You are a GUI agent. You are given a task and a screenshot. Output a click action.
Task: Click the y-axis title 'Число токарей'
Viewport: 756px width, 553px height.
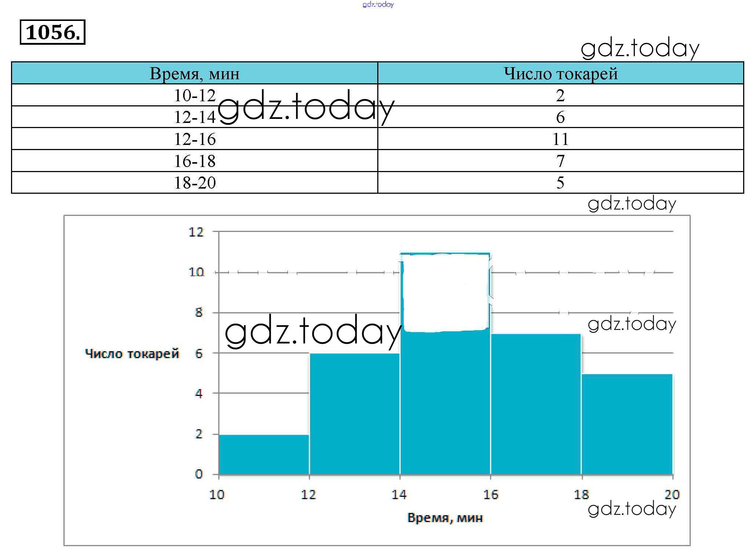132,354
